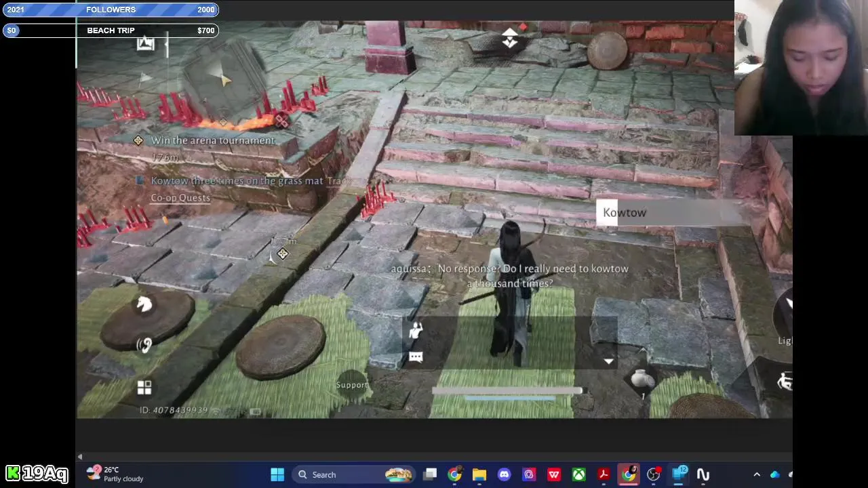The height and width of the screenshot is (488, 868).
Task: Open the Windows Start menu
Action: 277,474
